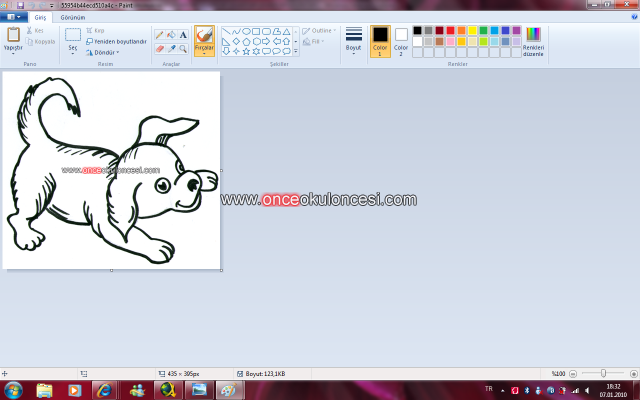640x400 pixels.
Task: Pick the pink color swatch
Action: coord(451,42)
